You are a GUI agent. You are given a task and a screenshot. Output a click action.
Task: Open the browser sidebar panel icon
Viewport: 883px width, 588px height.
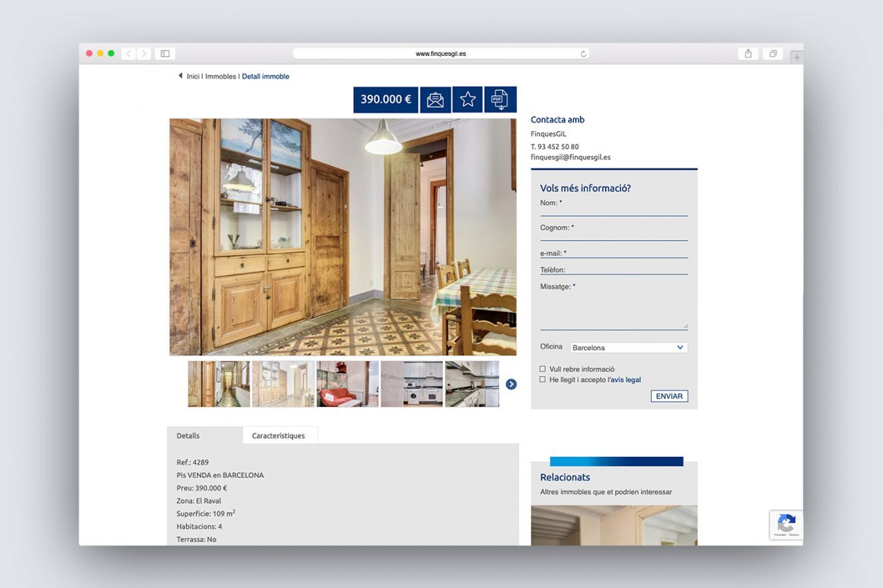coord(165,53)
